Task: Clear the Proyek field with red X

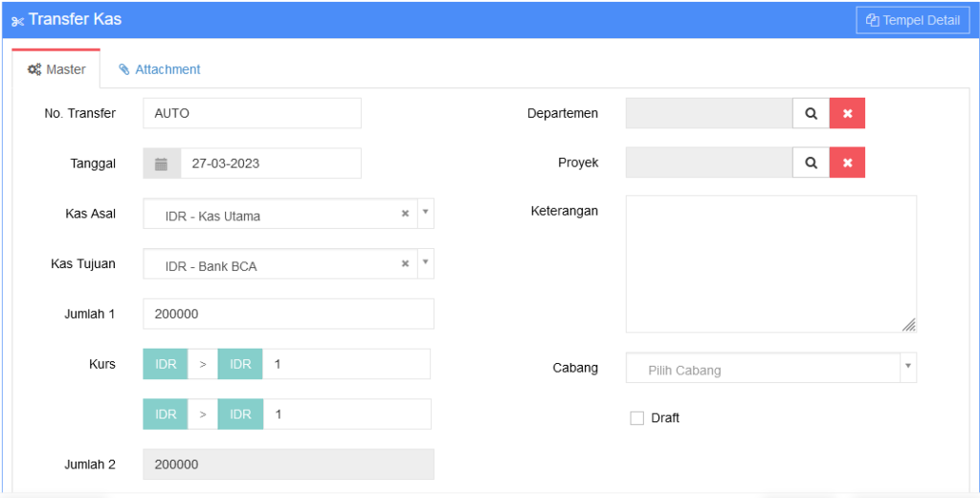Action: click(847, 163)
